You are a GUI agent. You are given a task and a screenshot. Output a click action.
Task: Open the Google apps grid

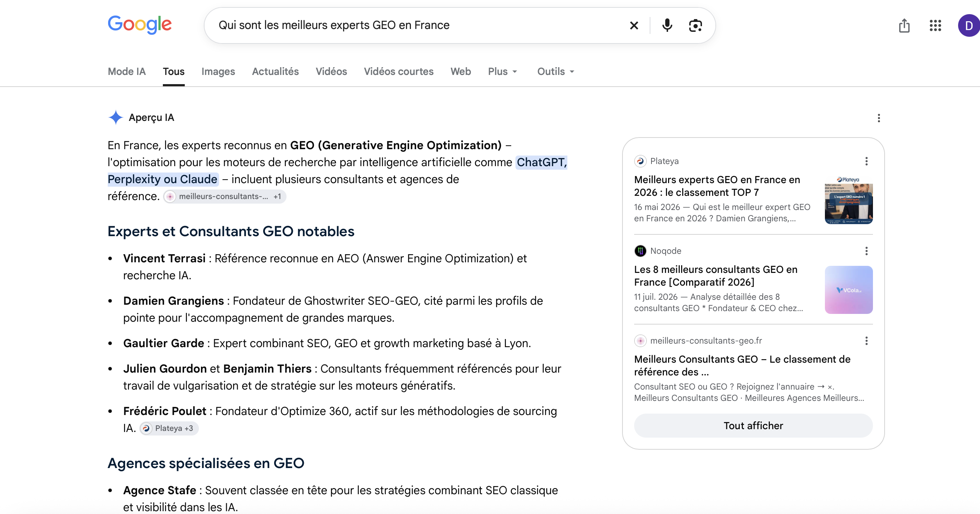(x=935, y=25)
